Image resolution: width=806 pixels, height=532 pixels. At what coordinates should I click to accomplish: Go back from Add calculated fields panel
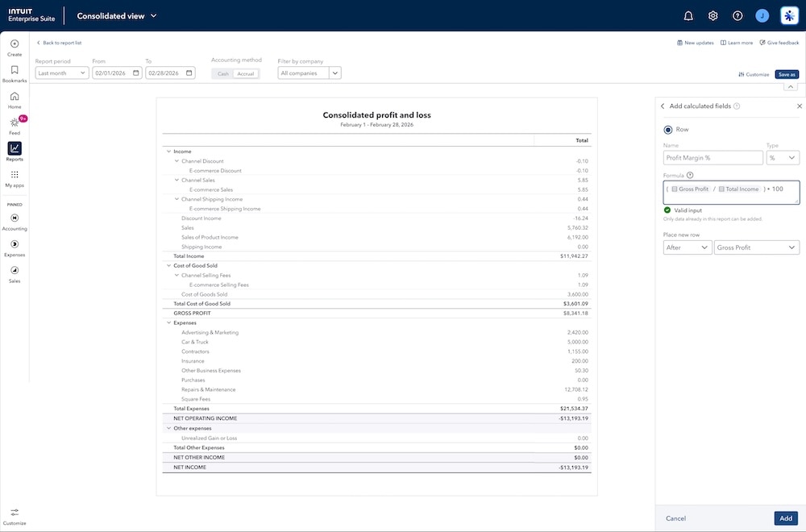[x=663, y=106]
